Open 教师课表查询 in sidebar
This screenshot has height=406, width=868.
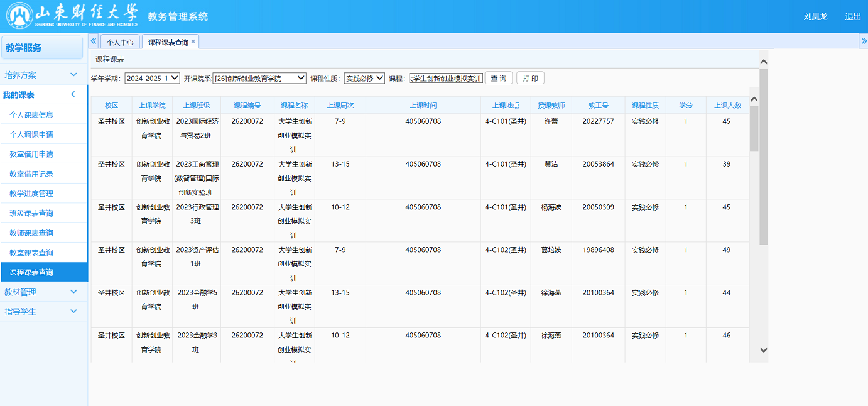31,233
